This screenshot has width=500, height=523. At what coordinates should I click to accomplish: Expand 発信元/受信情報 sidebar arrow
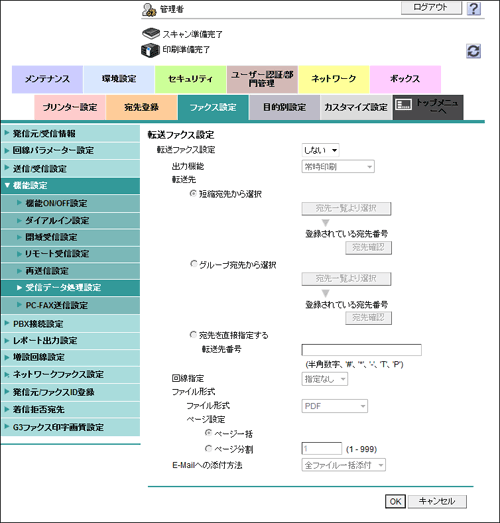tap(7, 133)
